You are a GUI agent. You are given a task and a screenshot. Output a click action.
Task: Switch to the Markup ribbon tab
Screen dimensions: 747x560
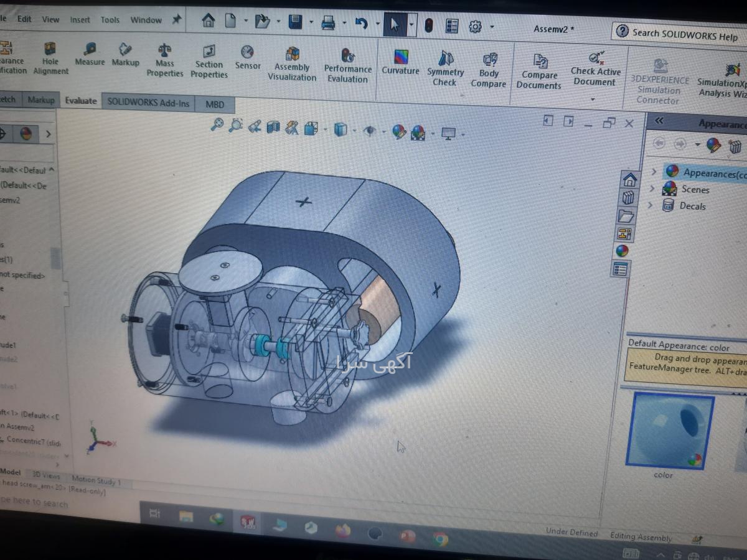pyautogui.click(x=41, y=100)
